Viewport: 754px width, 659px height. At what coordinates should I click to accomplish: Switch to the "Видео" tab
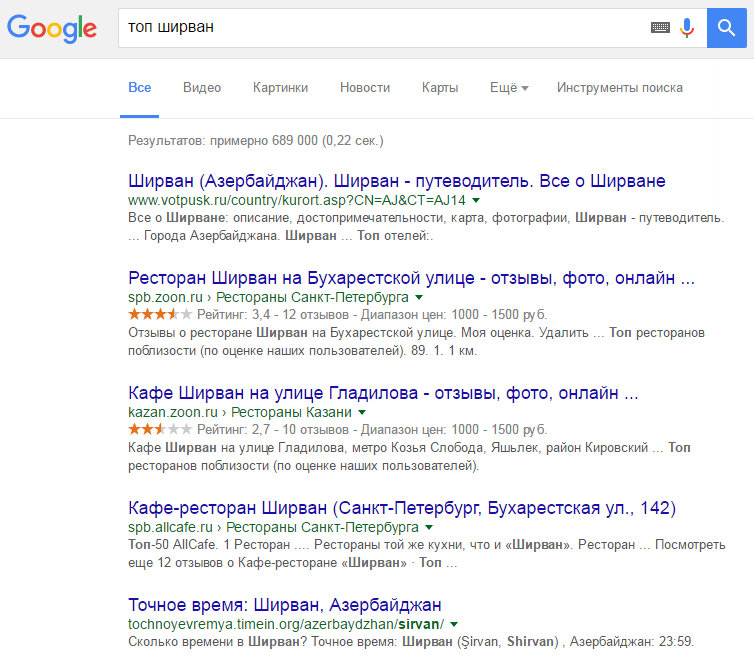202,88
